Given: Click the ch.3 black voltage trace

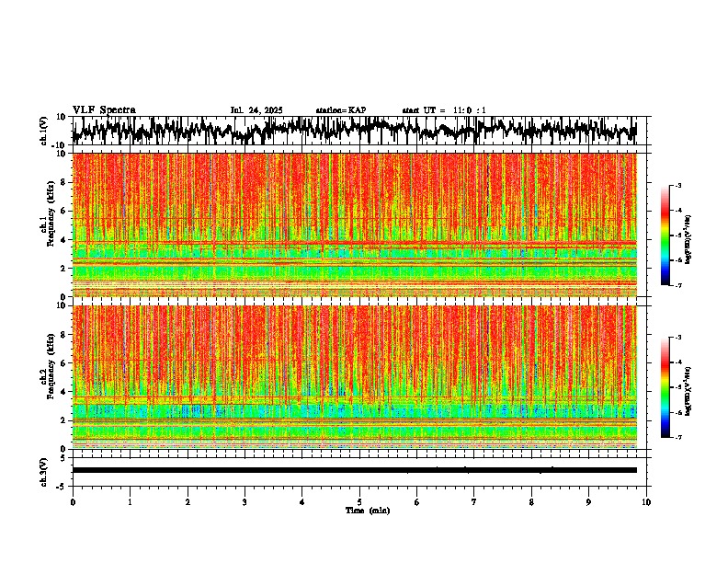Looking at the screenshot, I should [x=354, y=470].
